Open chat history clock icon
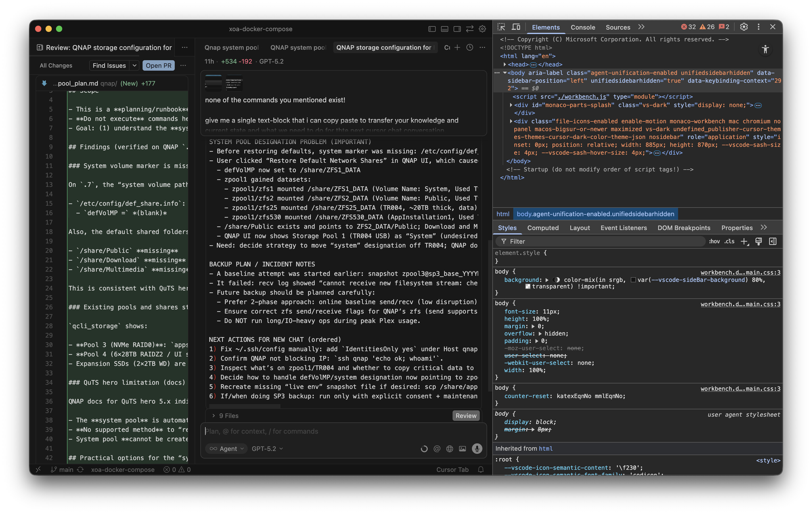Image resolution: width=812 pixels, height=514 pixels. 469,48
